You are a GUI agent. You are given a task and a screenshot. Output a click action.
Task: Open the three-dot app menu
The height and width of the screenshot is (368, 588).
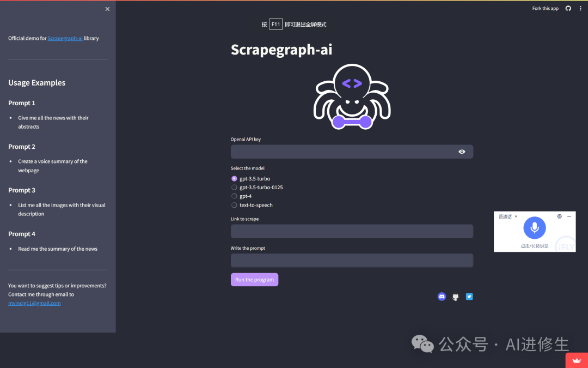pos(580,8)
